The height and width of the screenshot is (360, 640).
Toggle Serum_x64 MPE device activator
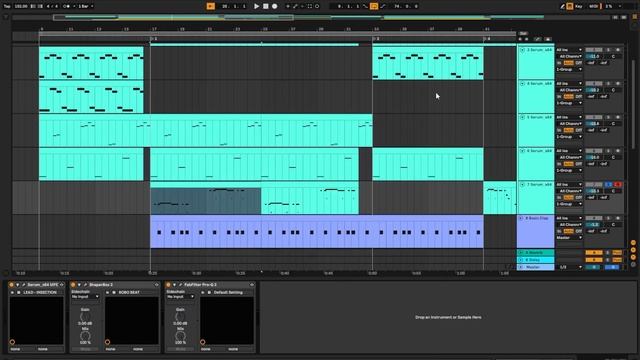11,284
